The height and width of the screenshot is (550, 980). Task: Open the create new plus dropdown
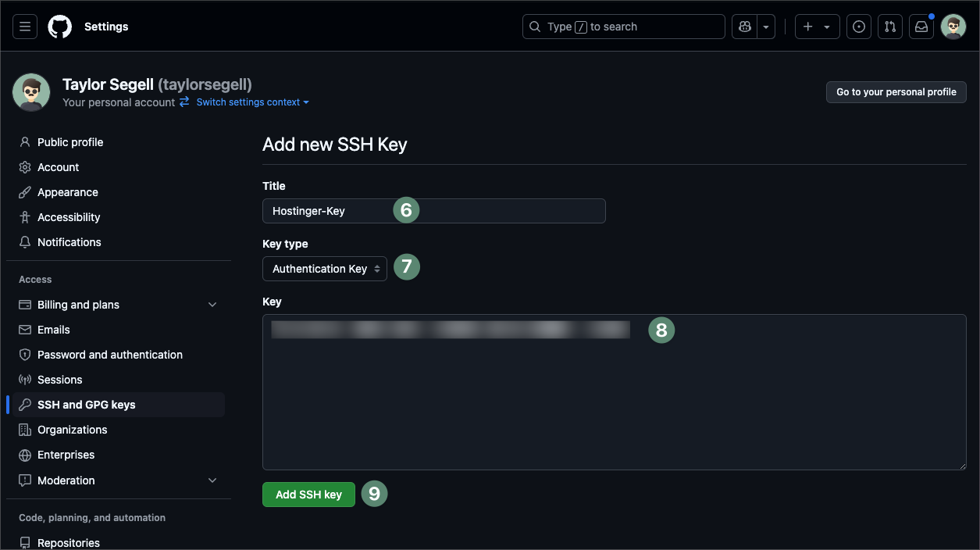817,27
